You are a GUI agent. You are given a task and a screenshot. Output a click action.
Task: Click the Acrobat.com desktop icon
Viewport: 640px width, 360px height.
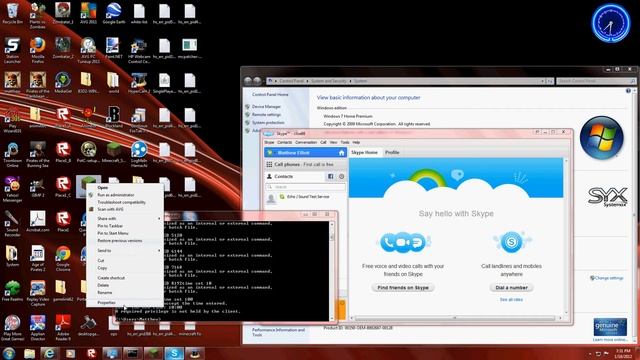coord(38,222)
